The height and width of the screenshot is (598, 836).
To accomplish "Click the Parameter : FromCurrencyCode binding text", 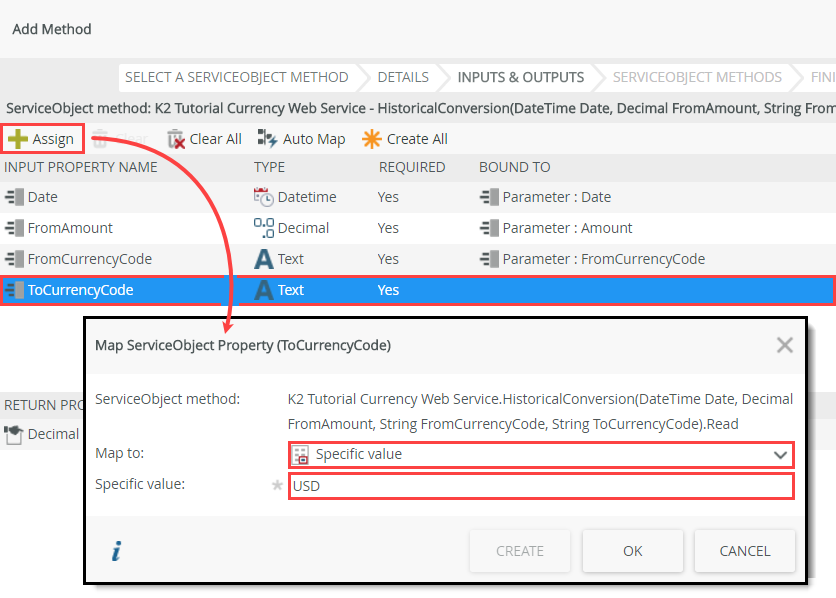I will [604, 258].
